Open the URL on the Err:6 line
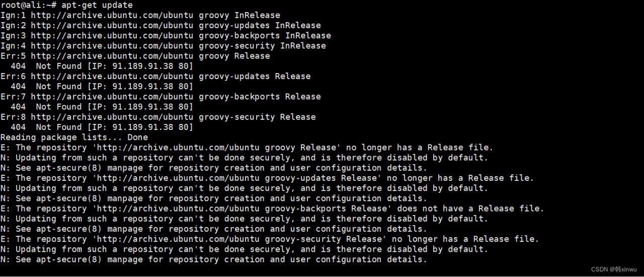Image resolution: width=644 pixels, height=277 pixels. [112, 76]
